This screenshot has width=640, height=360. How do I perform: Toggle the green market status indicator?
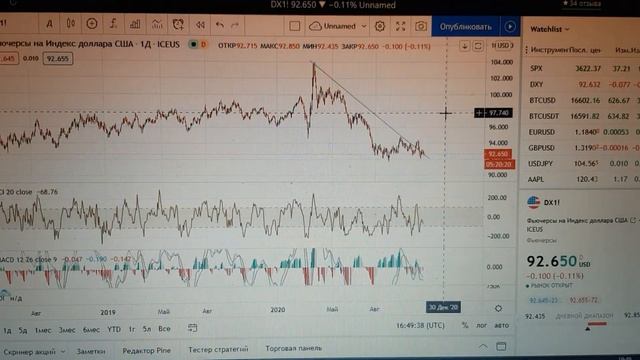tap(193, 44)
